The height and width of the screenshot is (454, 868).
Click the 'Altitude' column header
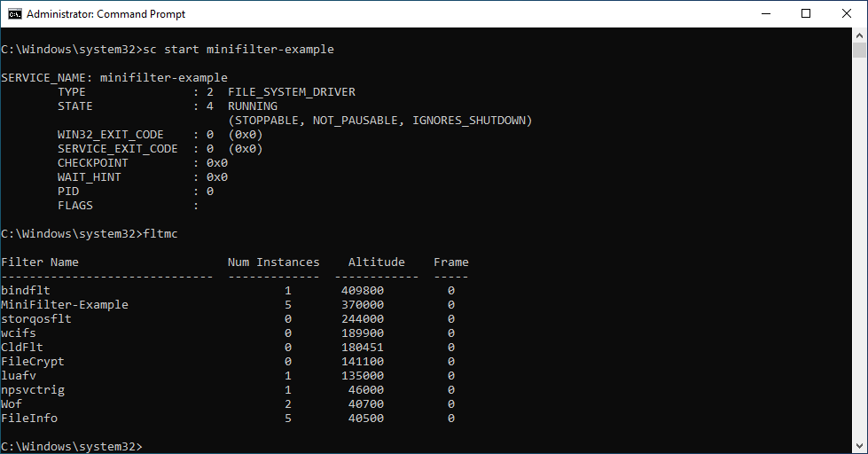pos(377,262)
